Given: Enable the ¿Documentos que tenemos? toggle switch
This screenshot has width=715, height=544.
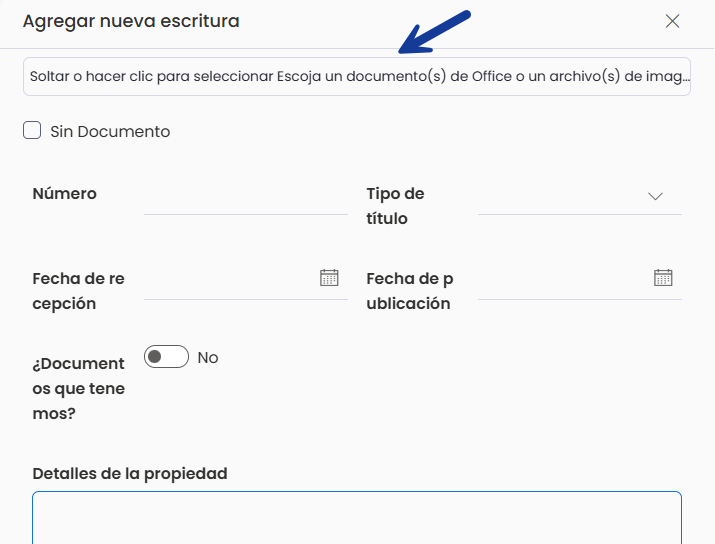Looking at the screenshot, I should 166,357.
